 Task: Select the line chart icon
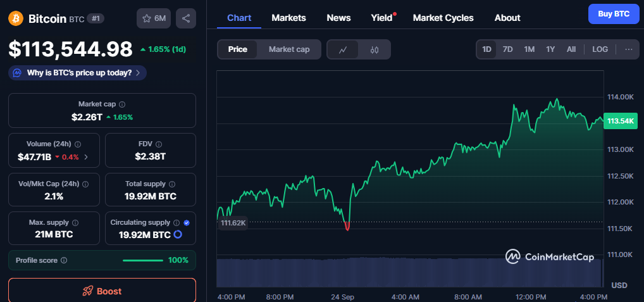pos(342,50)
